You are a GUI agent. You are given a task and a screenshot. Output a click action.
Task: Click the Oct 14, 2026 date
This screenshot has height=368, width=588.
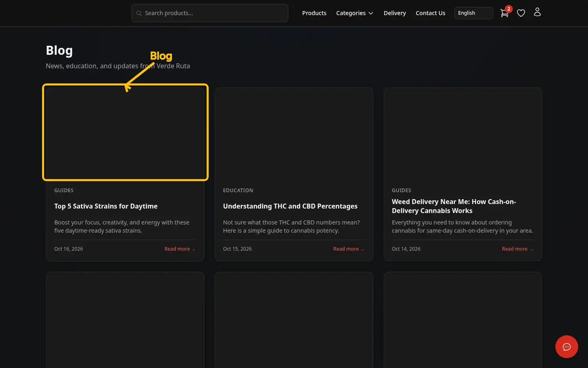point(406,249)
